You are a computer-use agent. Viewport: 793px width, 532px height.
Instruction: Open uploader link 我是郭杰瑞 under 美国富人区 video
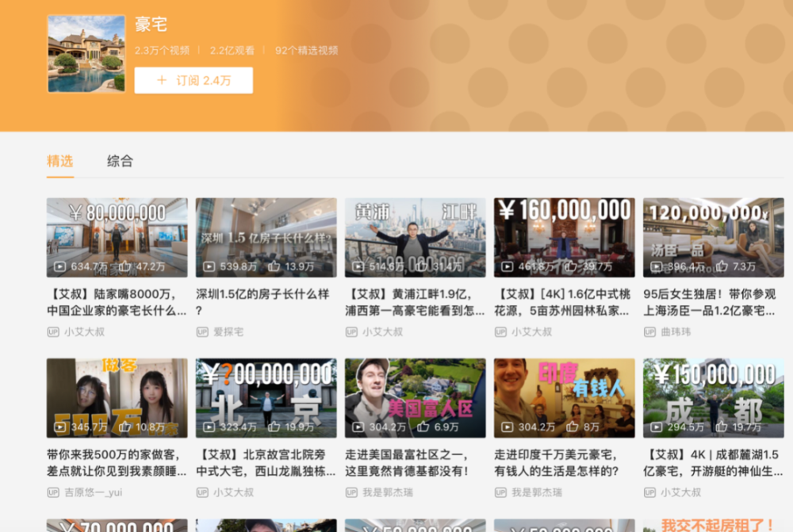(x=388, y=492)
